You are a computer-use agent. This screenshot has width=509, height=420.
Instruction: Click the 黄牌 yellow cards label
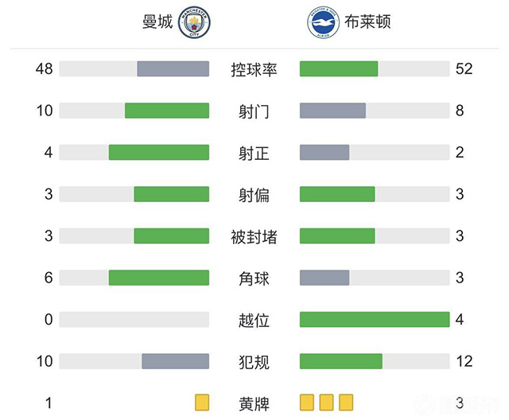click(x=254, y=403)
